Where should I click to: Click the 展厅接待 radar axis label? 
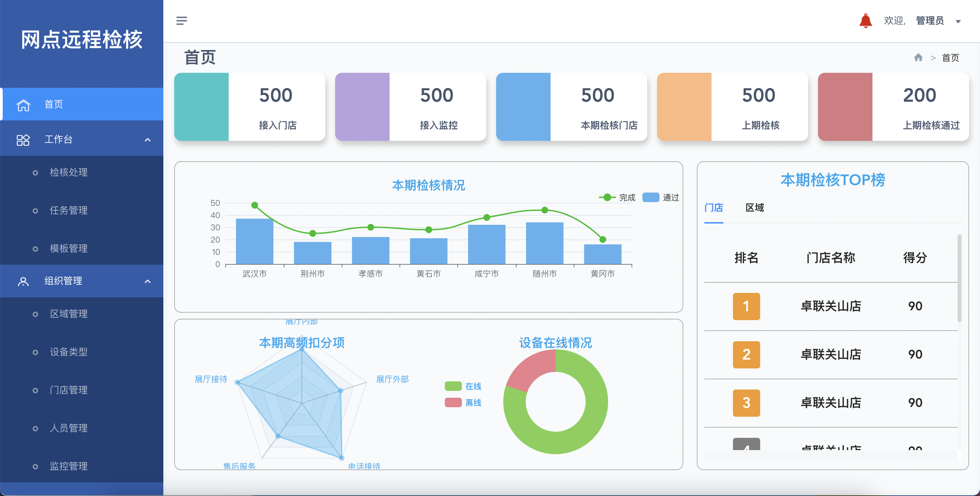pos(211,379)
